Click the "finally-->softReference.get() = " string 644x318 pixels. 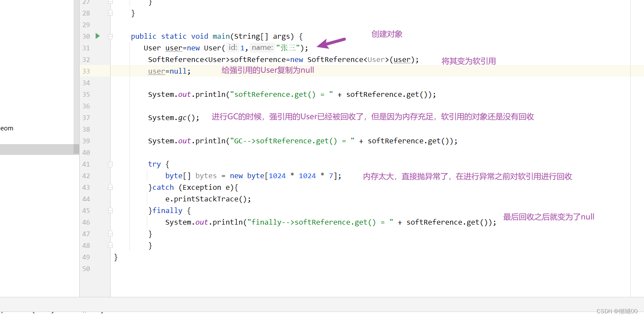(320, 222)
